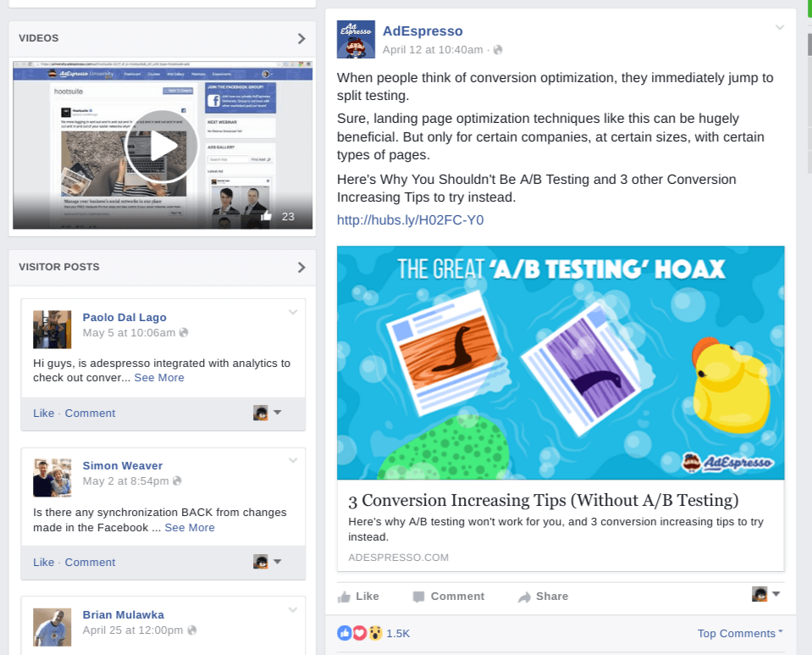812x655 pixels.
Task: Comment on Simon Weaver's visitor post
Action: click(x=90, y=563)
